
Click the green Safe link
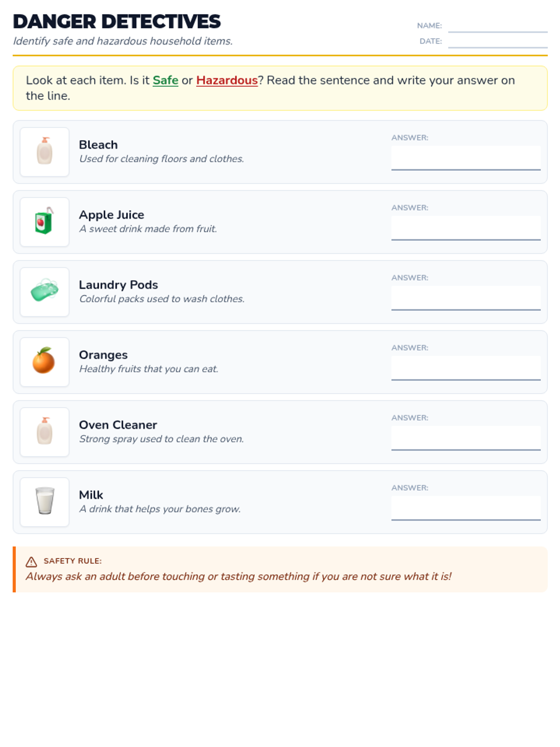pyautogui.click(x=165, y=80)
